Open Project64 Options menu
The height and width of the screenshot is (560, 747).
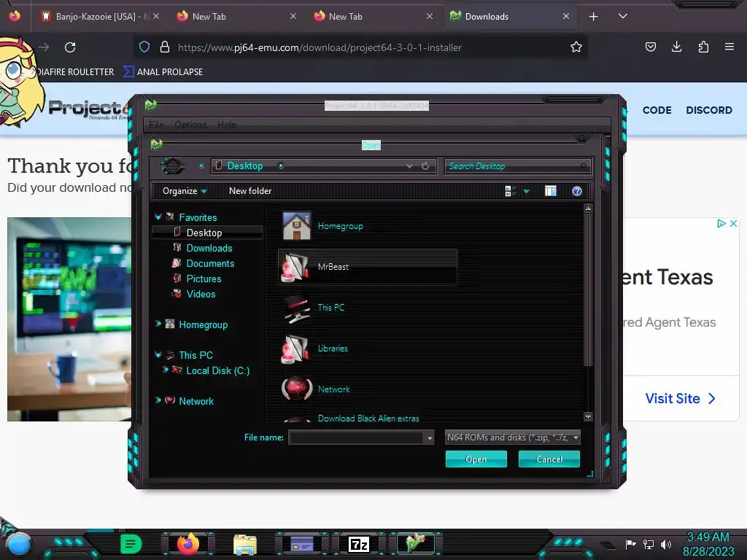190,125
